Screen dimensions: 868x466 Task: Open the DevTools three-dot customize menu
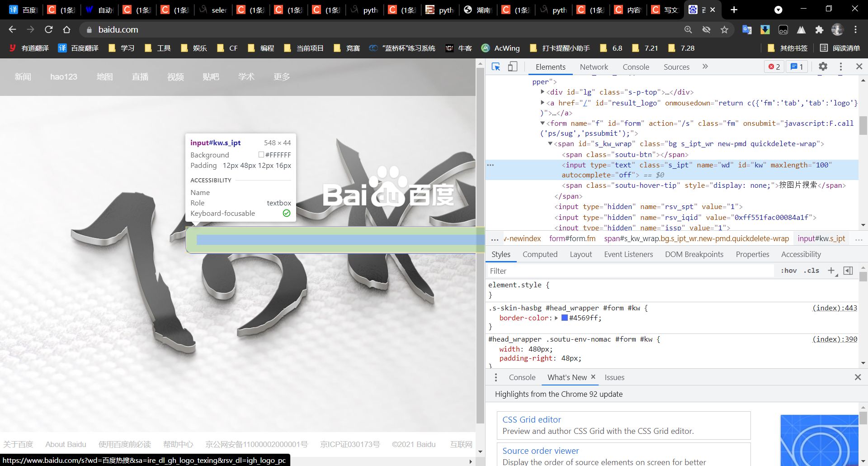click(841, 67)
